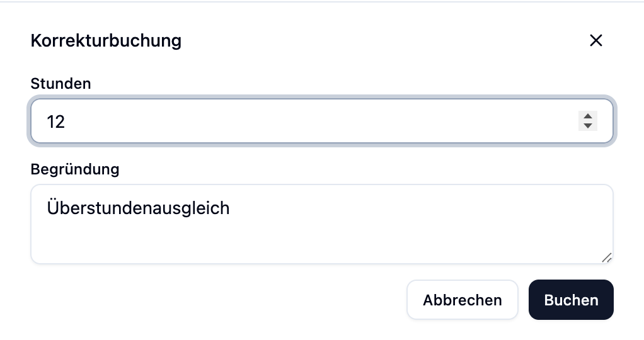644x340 pixels.
Task: Decrease Stunden using the down arrow
Action: (587, 126)
